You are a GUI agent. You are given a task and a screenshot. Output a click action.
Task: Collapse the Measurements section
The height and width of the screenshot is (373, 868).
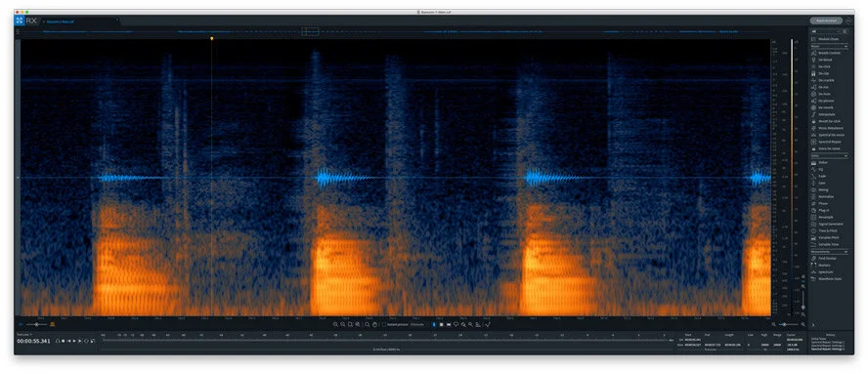coord(846,251)
